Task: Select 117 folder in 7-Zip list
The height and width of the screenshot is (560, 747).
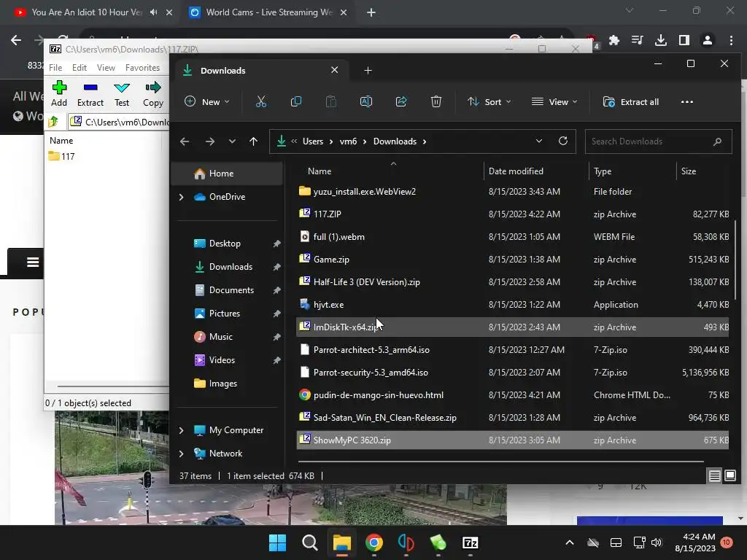Action: pos(61,156)
